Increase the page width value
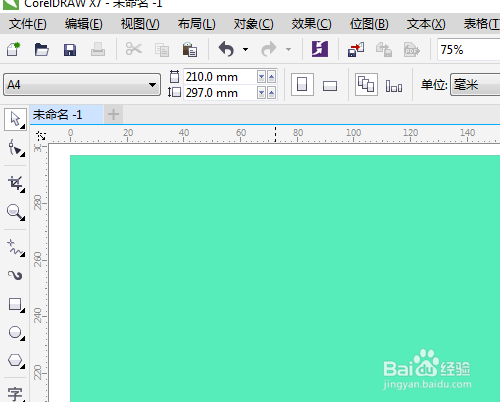Viewport: 500px width, 402px height. click(272, 77)
